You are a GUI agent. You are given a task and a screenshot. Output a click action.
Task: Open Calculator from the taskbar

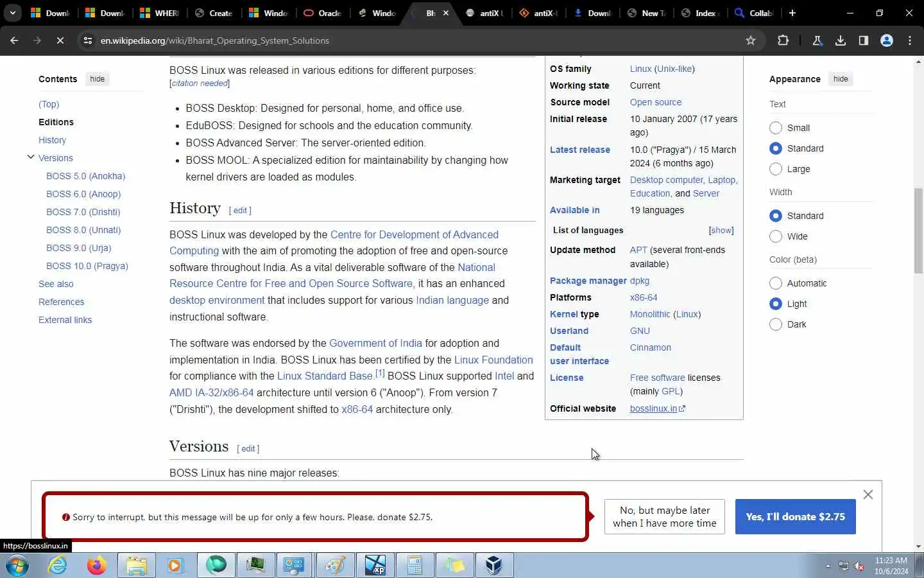pyautogui.click(x=415, y=565)
